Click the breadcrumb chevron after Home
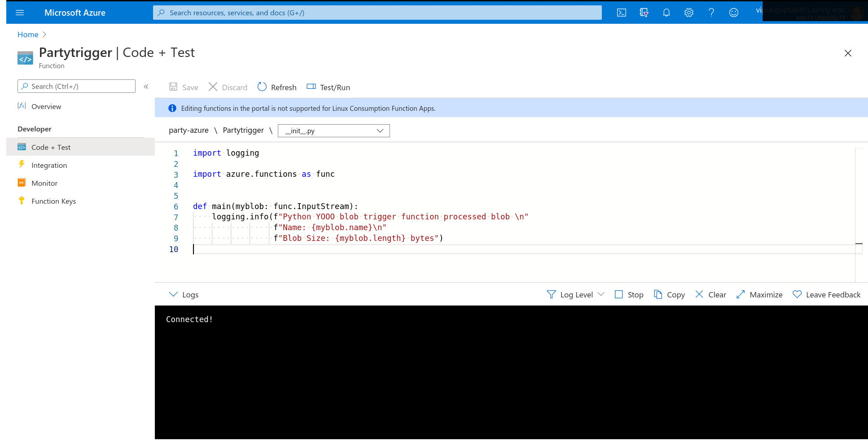The image size is (868, 441). pyautogui.click(x=44, y=35)
